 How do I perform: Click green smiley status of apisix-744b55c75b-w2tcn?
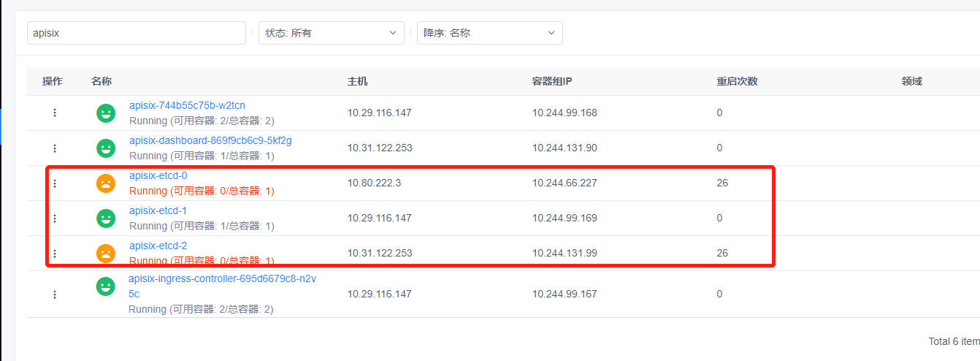[106, 113]
